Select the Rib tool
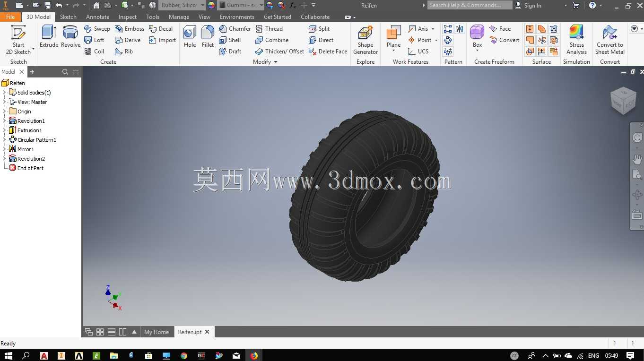This screenshot has width=644, height=361. tap(124, 52)
